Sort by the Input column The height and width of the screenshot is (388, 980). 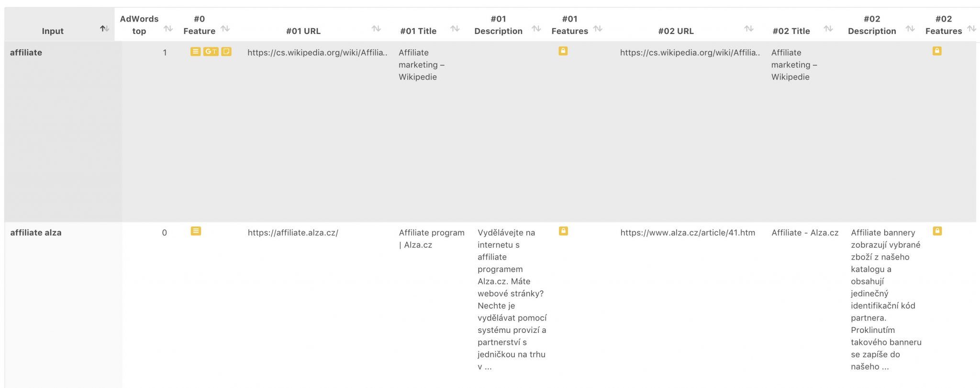pyautogui.click(x=104, y=29)
